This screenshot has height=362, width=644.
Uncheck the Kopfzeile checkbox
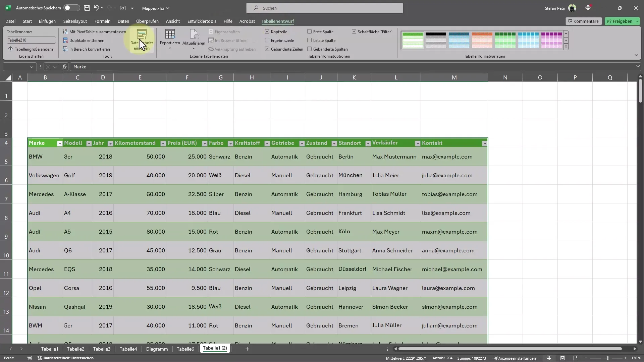tap(267, 32)
